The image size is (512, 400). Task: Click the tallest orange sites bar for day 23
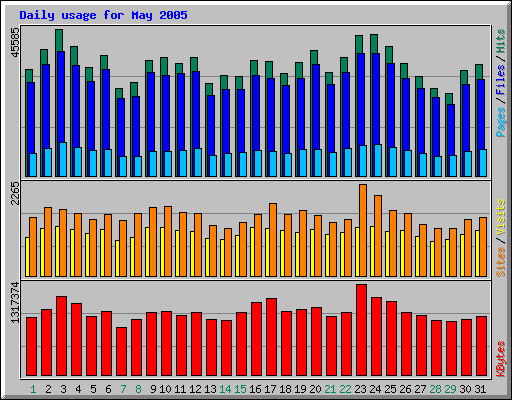pos(363,230)
